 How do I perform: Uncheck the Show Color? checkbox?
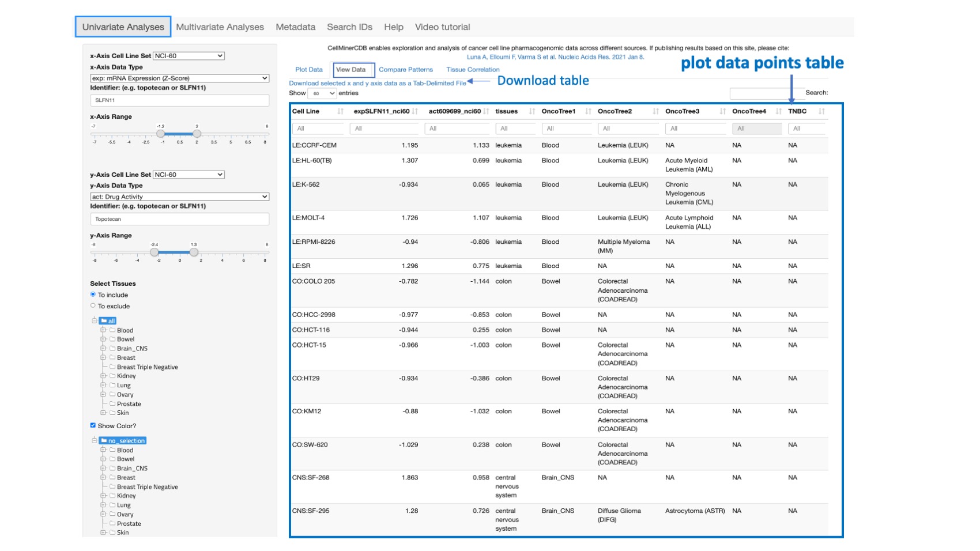tap(93, 426)
